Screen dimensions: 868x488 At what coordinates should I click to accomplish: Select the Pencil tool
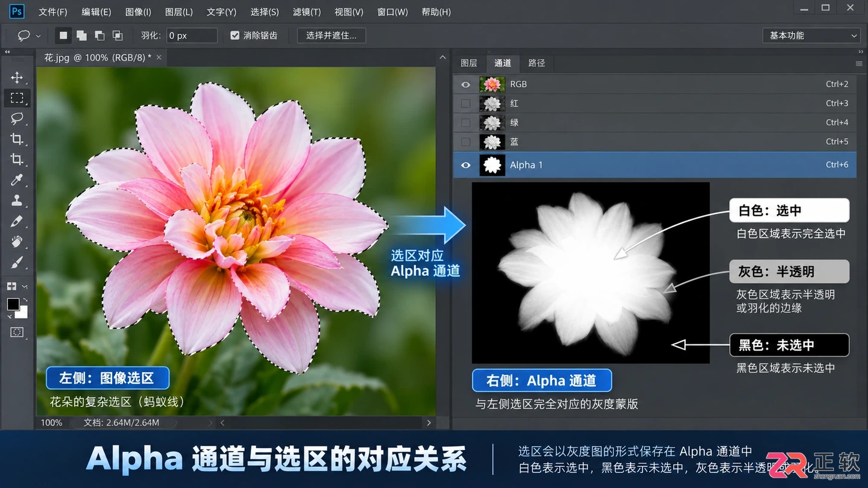(x=17, y=221)
